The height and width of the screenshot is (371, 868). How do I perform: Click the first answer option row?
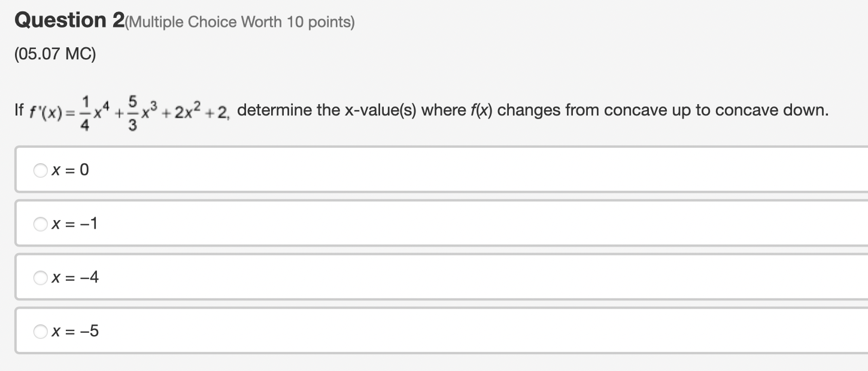pos(359,170)
